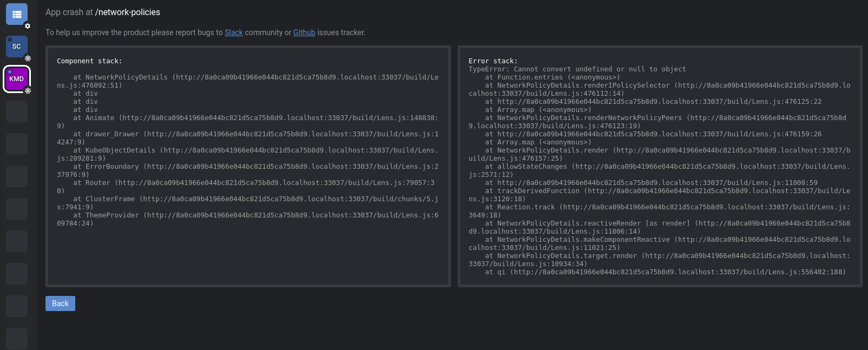The height and width of the screenshot is (350, 868).
Task: Switch to the SC cluster icon
Action: 17,47
